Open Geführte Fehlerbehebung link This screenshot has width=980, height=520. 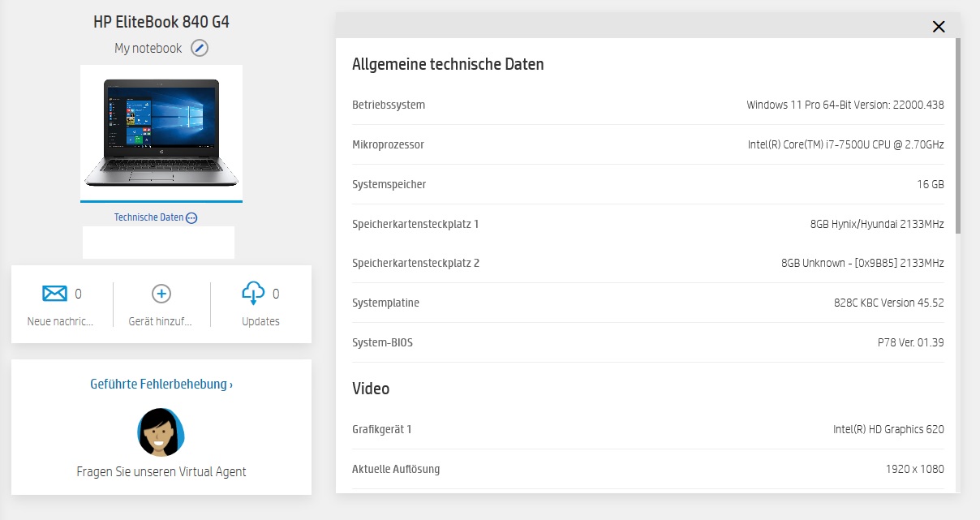pyautogui.click(x=161, y=384)
